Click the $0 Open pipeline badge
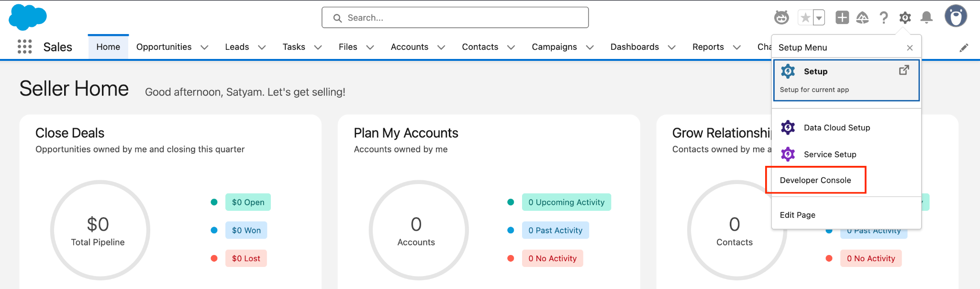The image size is (980, 289). 248,202
